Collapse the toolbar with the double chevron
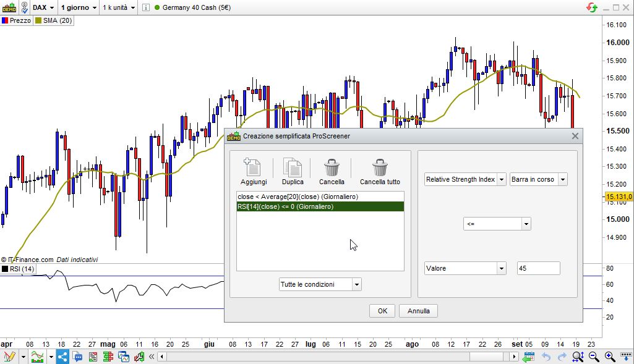This screenshot has height=364, width=634. coord(152,357)
